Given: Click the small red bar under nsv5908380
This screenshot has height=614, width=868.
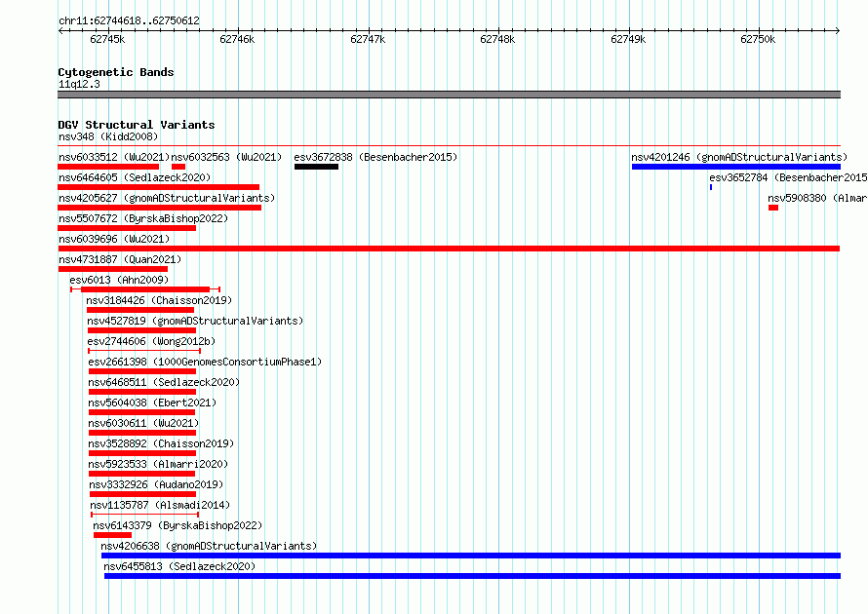Looking at the screenshot, I should click(x=773, y=208).
